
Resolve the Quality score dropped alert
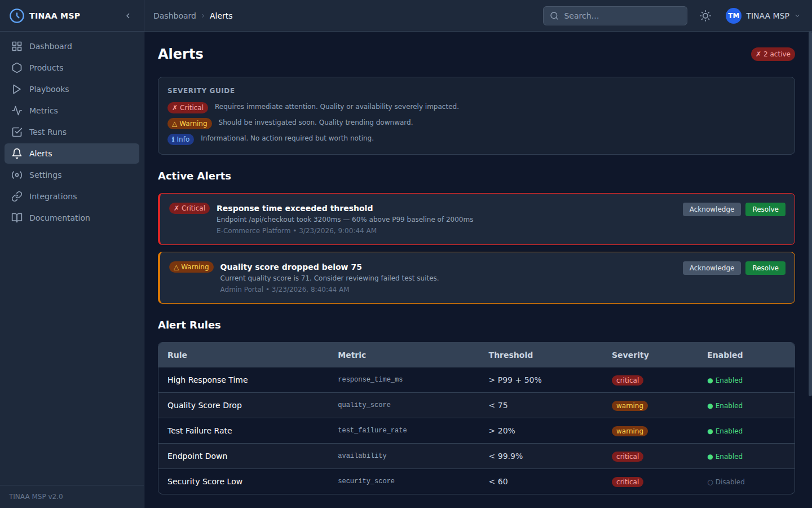pos(765,268)
